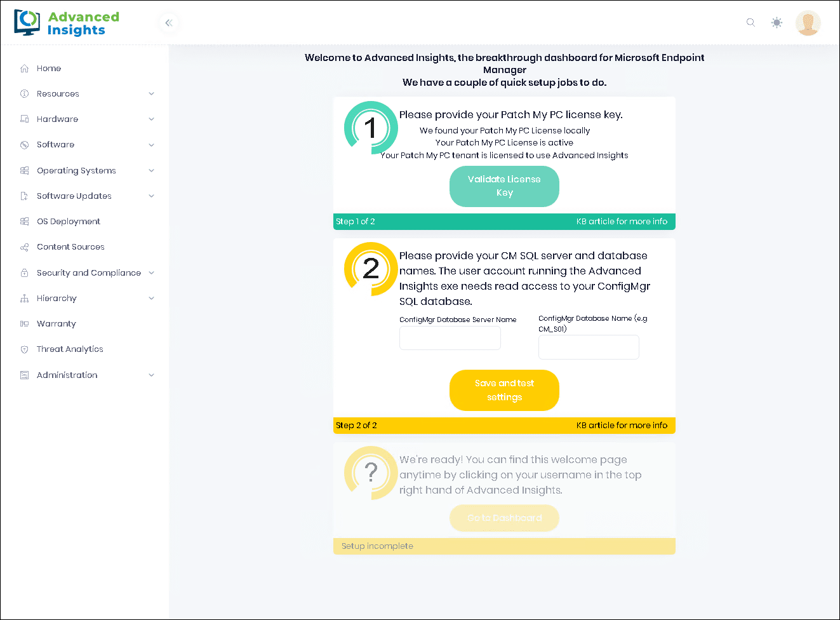840x620 pixels.
Task: Open Step 2 KB article link
Action: click(x=622, y=426)
